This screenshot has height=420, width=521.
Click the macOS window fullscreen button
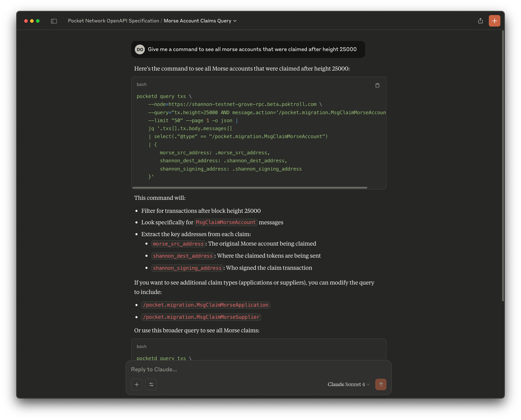(38, 21)
